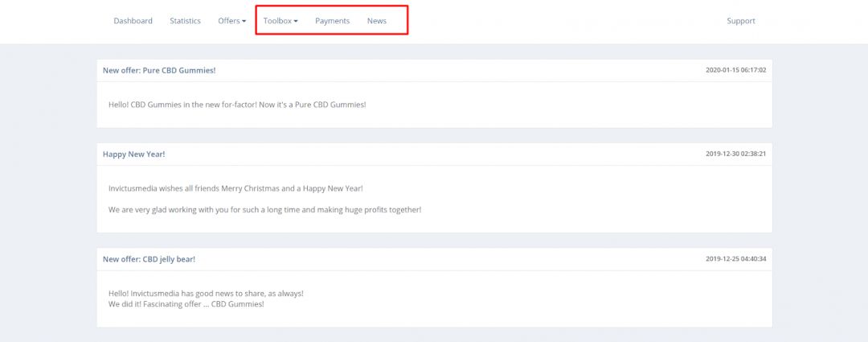Screen dimensions: 868x342
Task: Select the News menu item
Action: coord(376,21)
